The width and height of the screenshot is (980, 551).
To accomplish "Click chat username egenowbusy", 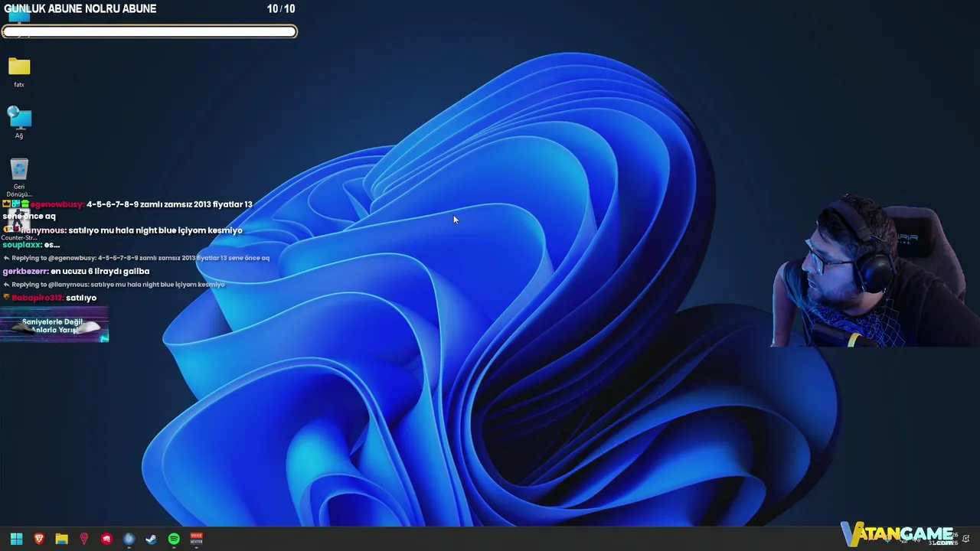I will coord(57,204).
